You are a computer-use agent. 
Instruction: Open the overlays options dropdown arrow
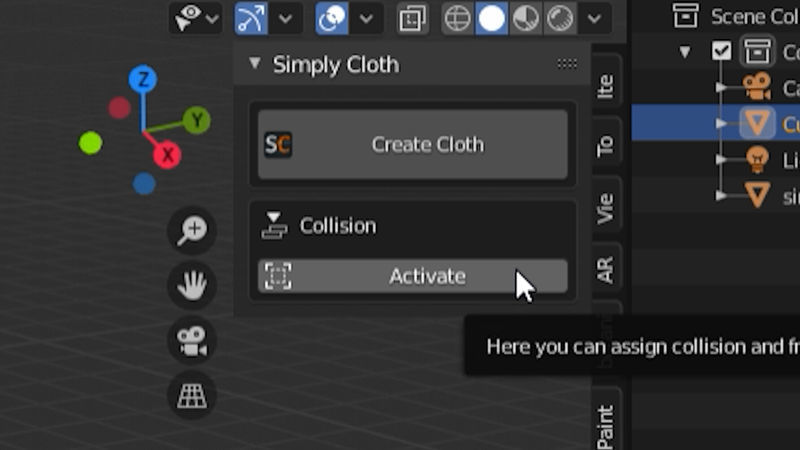point(366,19)
